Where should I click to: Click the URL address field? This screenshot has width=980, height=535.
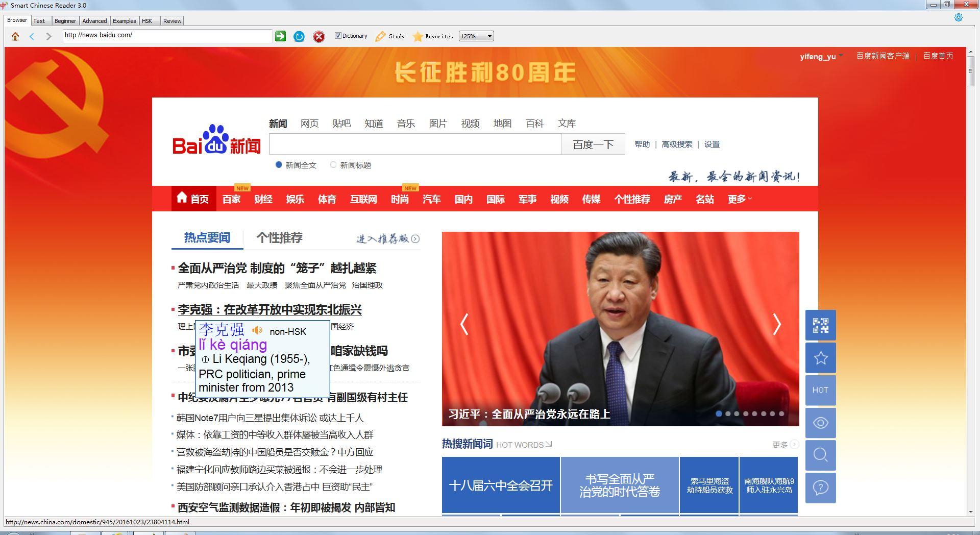pos(167,36)
